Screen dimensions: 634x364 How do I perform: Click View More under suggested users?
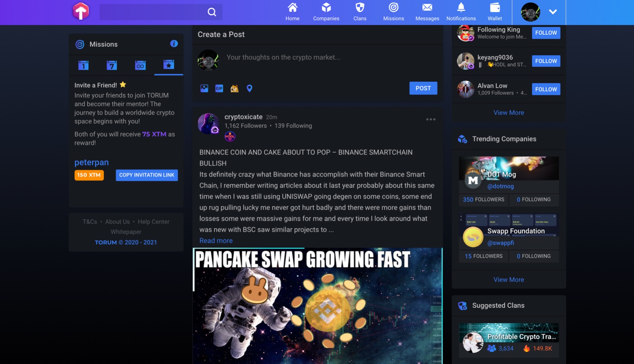click(508, 112)
